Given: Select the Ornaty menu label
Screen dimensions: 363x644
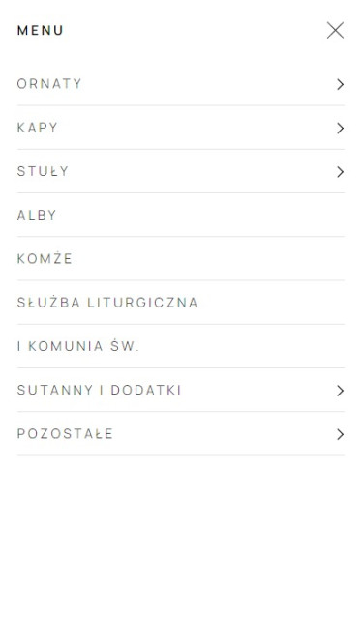Looking at the screenshot, I should point(49,84).
